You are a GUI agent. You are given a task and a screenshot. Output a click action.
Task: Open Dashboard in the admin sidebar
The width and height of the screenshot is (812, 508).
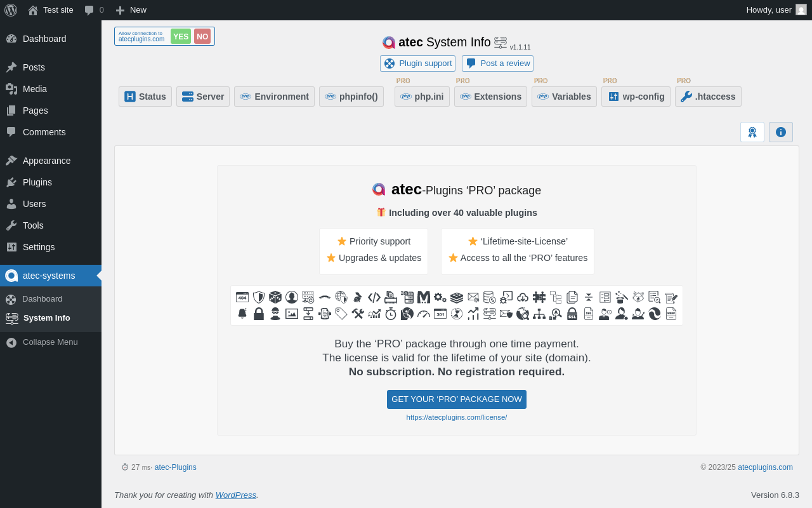51,39
